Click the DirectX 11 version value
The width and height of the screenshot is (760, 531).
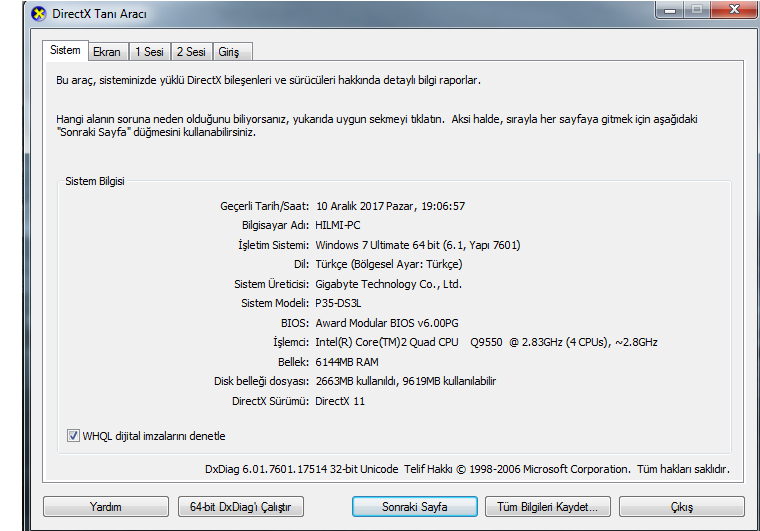pyautogui.click(x=340, y=401)
